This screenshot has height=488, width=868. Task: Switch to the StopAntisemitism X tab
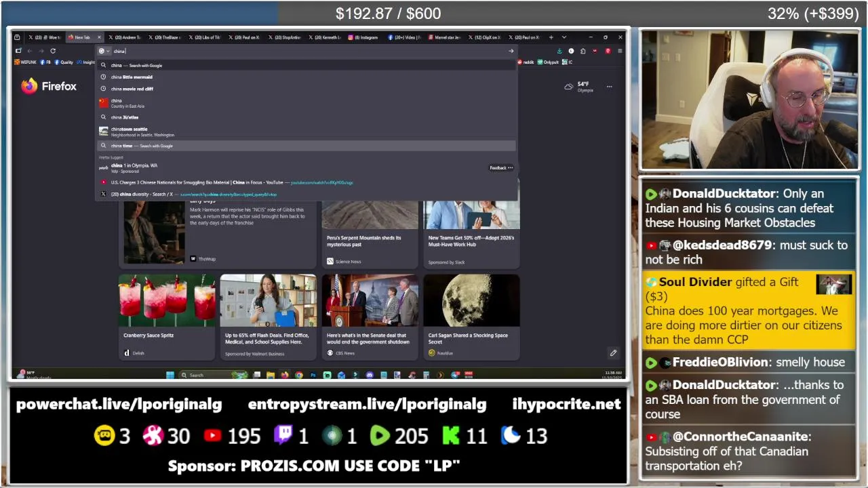285,37
